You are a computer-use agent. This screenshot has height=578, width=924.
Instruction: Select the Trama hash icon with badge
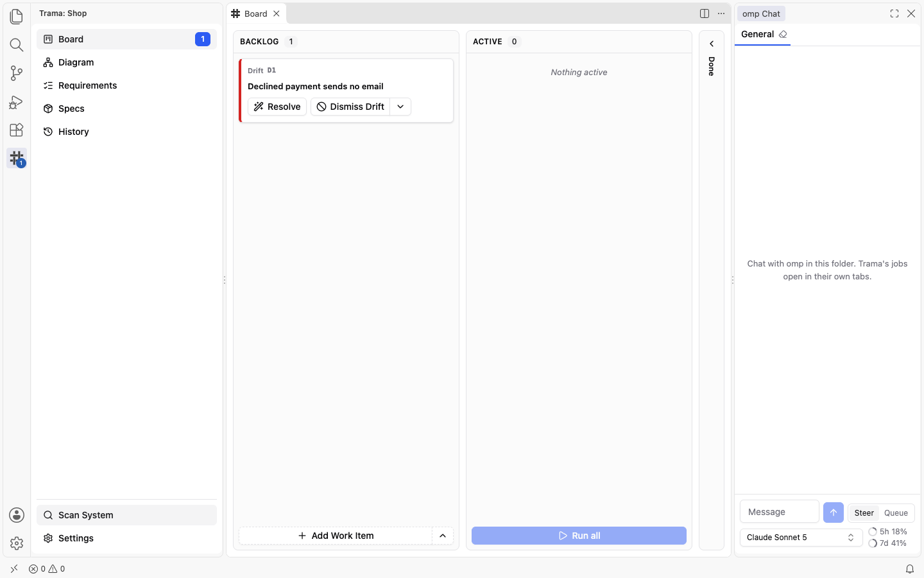(x=17, y=158)
